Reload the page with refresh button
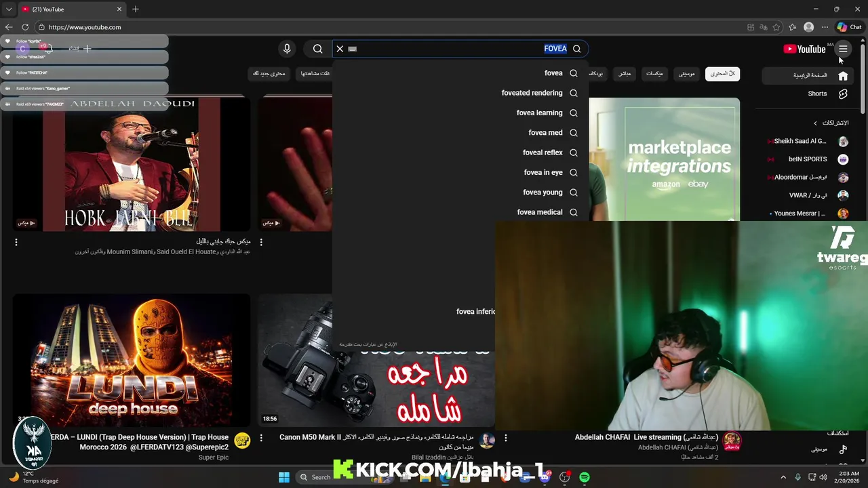Image resolution: width=868 pixels, height=488 pixels. tap(25, 27)
